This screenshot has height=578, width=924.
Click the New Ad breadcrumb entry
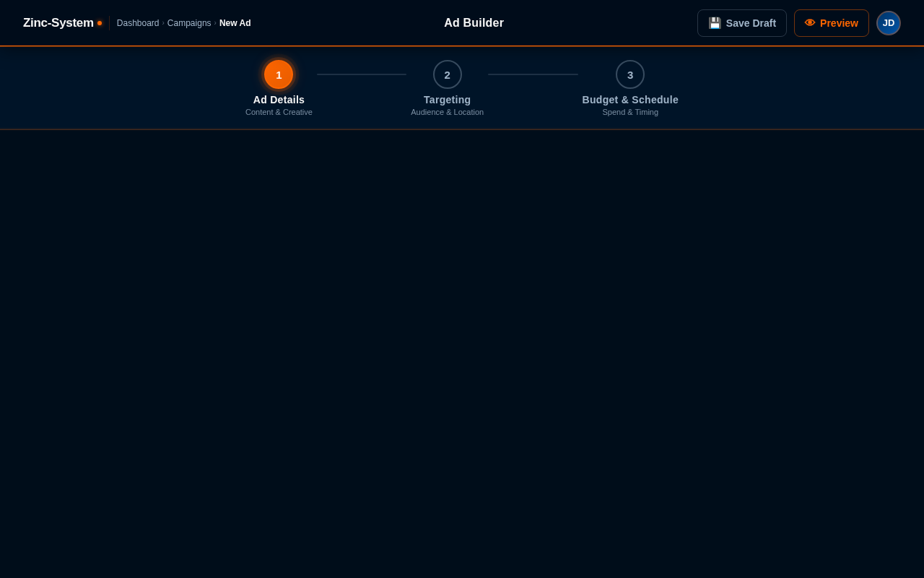[x=235, y=22]
